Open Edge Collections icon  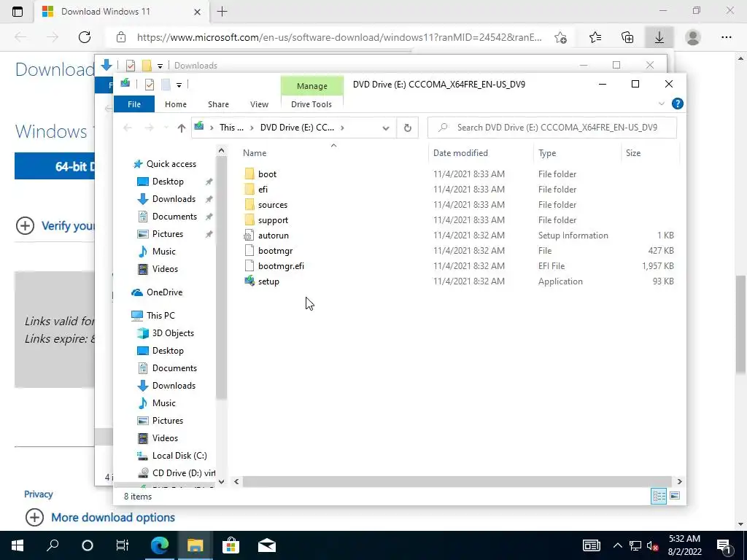(x=627, y=37)
